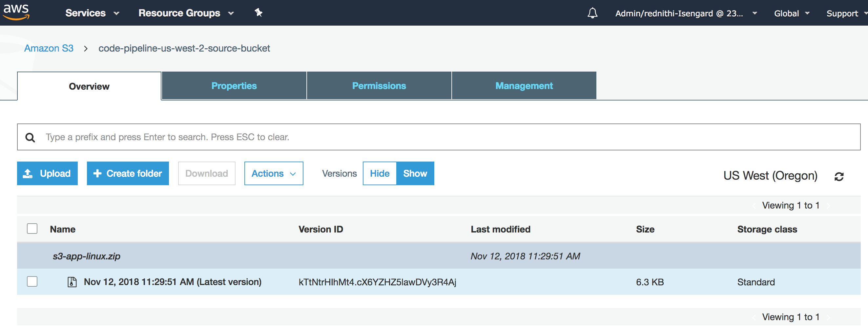This screenshot has width=868, height=331.
Task: Go to previous page in top pagination
Action: pyautogui.click(x=754, y=206)
